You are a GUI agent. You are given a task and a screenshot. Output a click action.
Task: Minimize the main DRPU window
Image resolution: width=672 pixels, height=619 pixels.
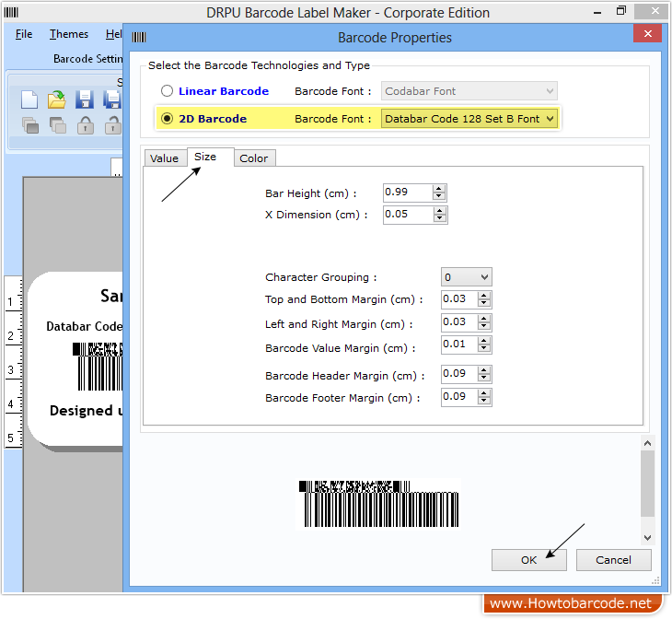pos(597,12)
